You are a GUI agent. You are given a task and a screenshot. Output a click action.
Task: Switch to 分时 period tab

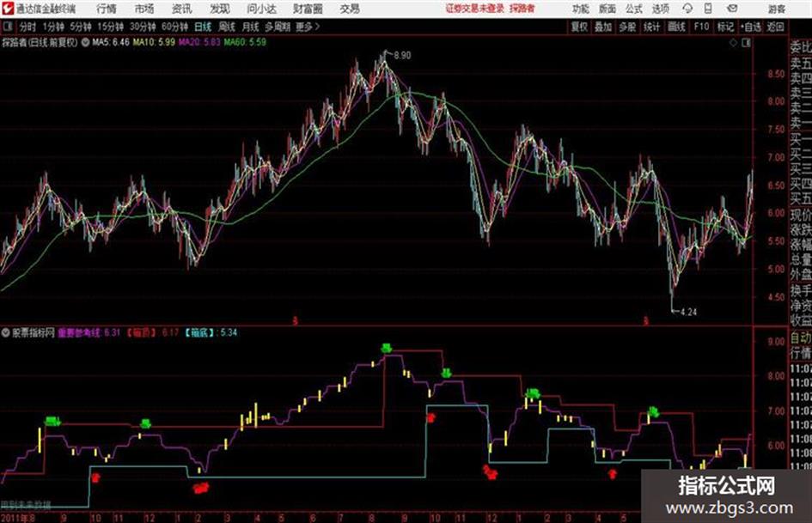(28, 27)
